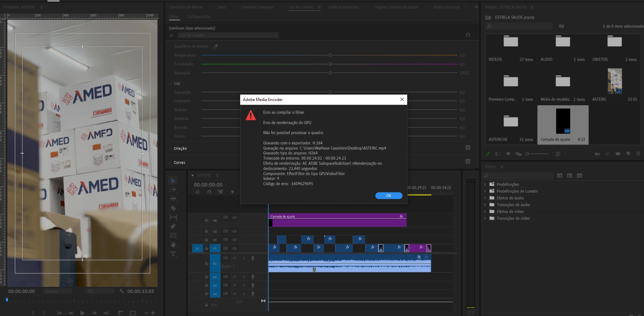Play the sequence in Program monitor
Screen dimensions: 644x316
coord(82,313)
